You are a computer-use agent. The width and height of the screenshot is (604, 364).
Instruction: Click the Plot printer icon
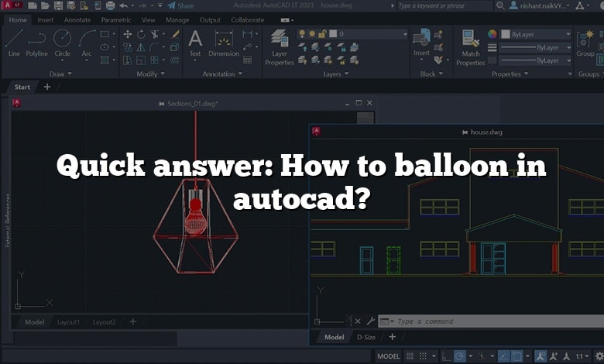(x=111, y=5)
